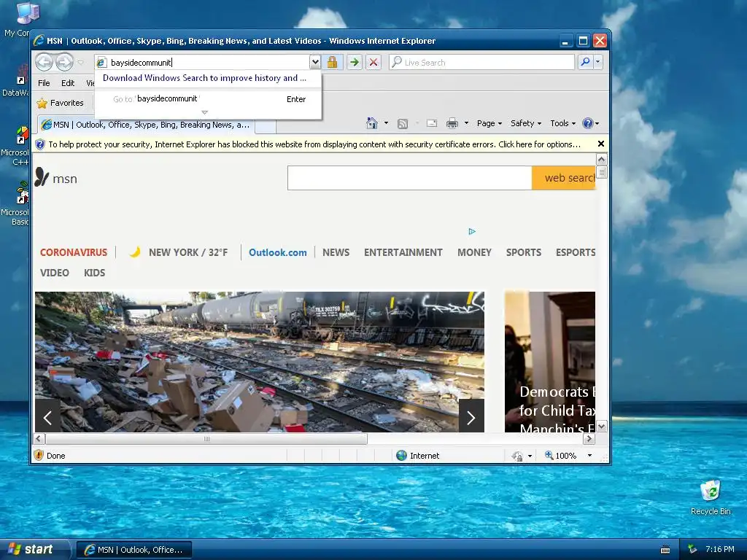
Task: Click the Print icon
Action: 452,123
